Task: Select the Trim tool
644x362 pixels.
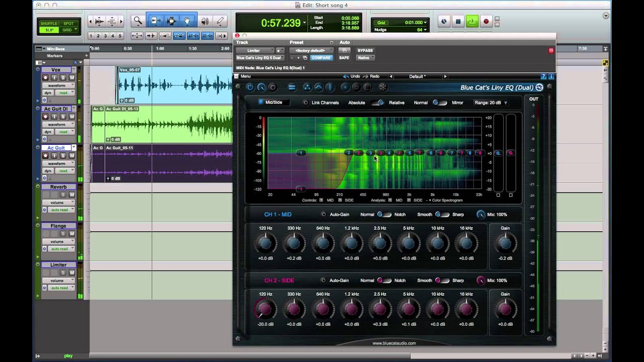Action: pyautogui.click(x=155, y=21)
